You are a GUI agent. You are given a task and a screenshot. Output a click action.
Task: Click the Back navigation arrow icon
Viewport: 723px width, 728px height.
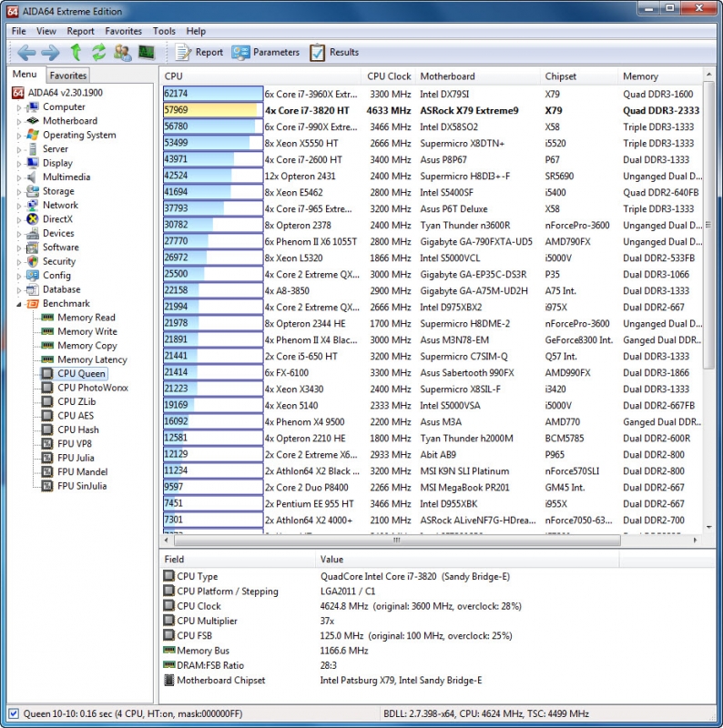pyautogui.click(x=26, y=53)
